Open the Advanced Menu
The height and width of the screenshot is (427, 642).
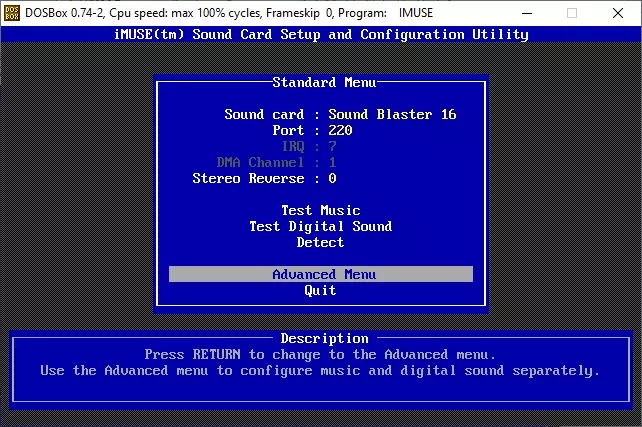coord(321,274)
